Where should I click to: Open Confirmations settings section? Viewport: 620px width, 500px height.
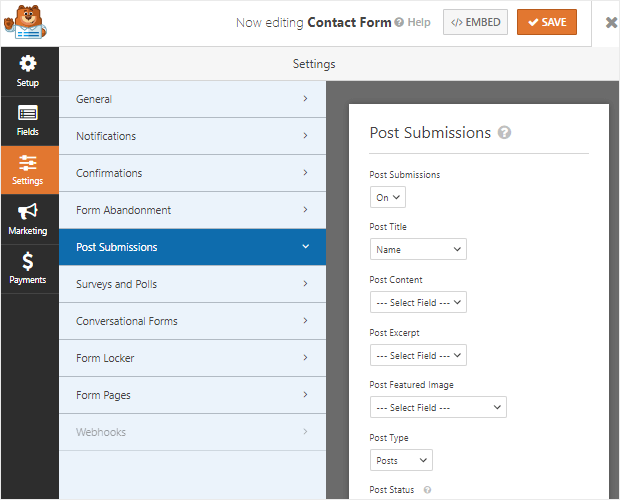tap(193, 173)
